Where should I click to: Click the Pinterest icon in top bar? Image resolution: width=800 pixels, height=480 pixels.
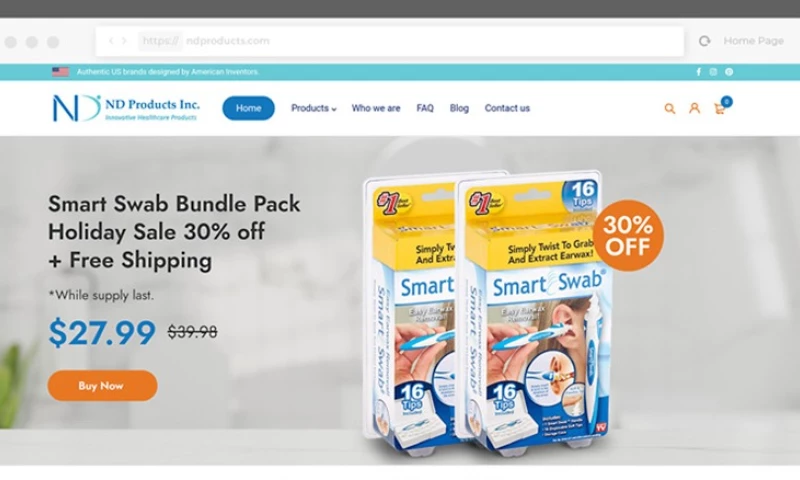729,72
